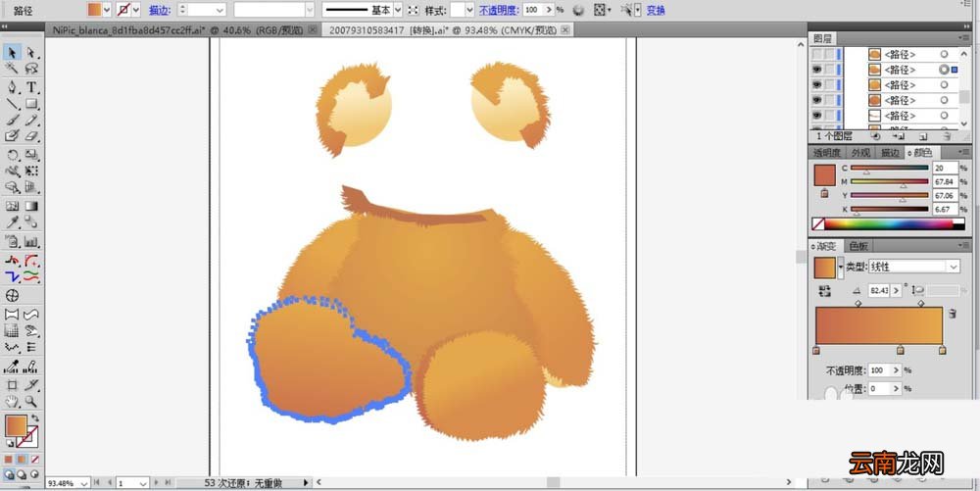
Task: Toggle visibility of fourth path row
Action: pyautogui.click(x=816, y=100)
